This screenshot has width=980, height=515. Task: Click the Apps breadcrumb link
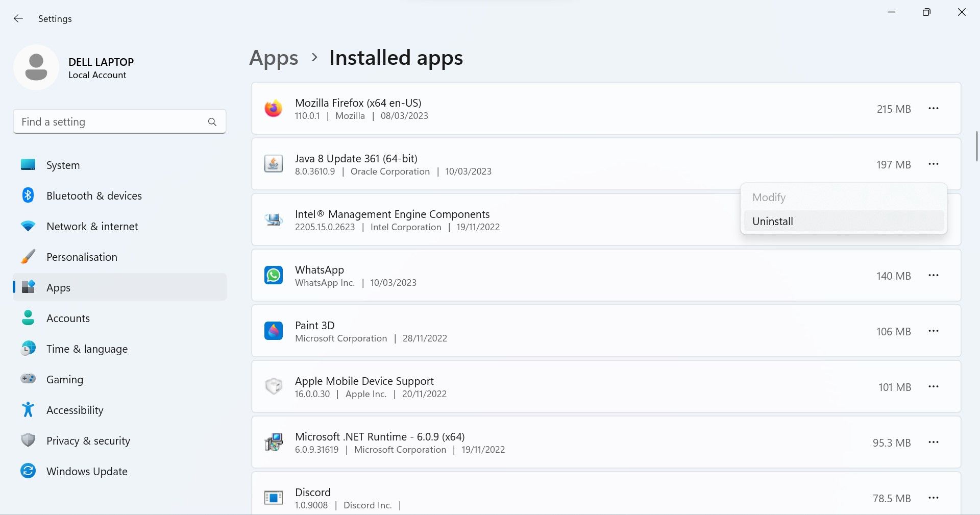pos(274,58)
